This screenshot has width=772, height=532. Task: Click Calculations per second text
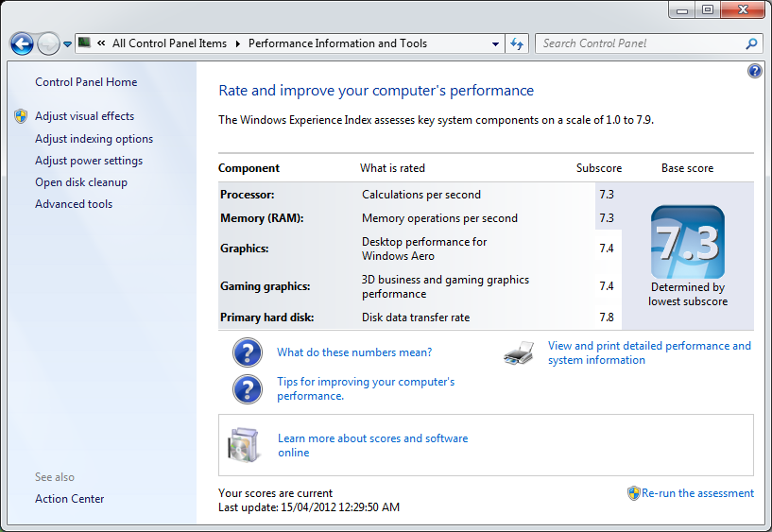pos(420,195)
